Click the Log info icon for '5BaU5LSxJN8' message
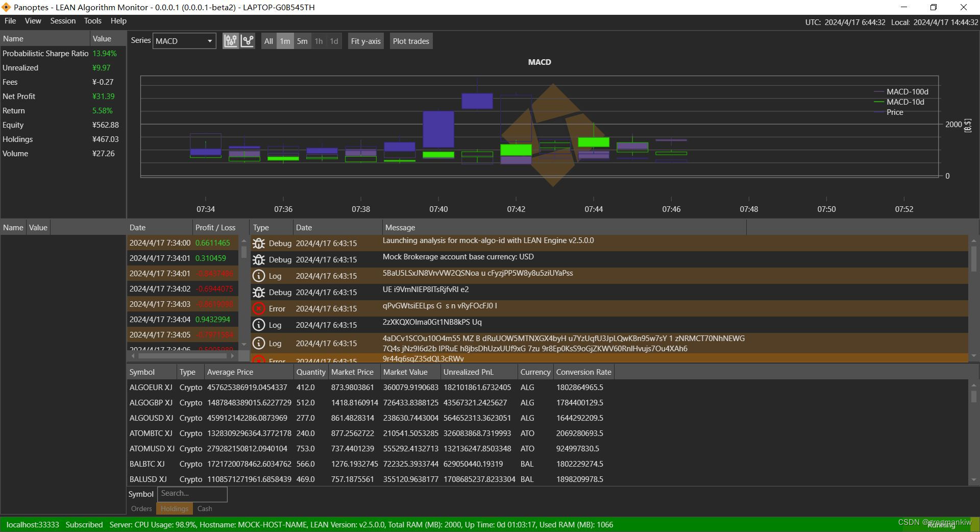980x532 pixels. [259, 276]
